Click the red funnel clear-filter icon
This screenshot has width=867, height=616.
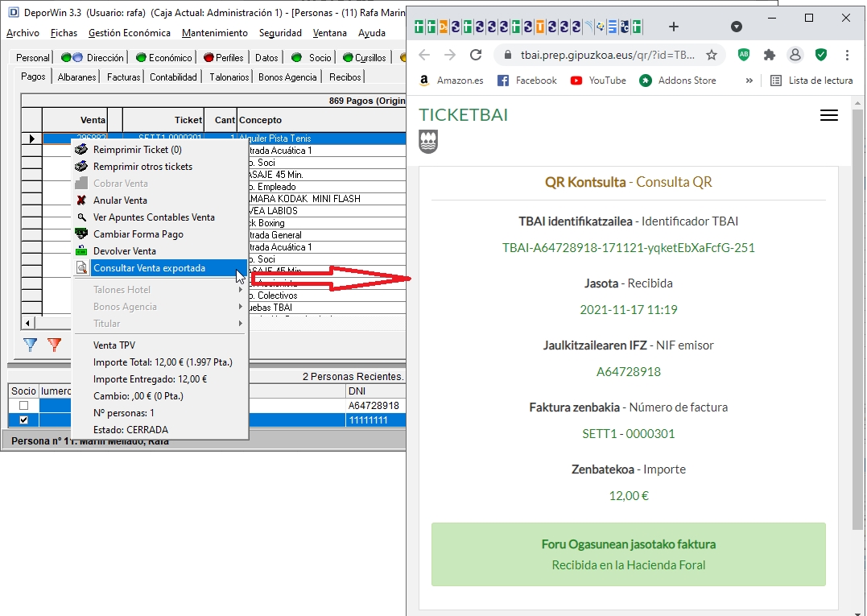tap(54, 345)
